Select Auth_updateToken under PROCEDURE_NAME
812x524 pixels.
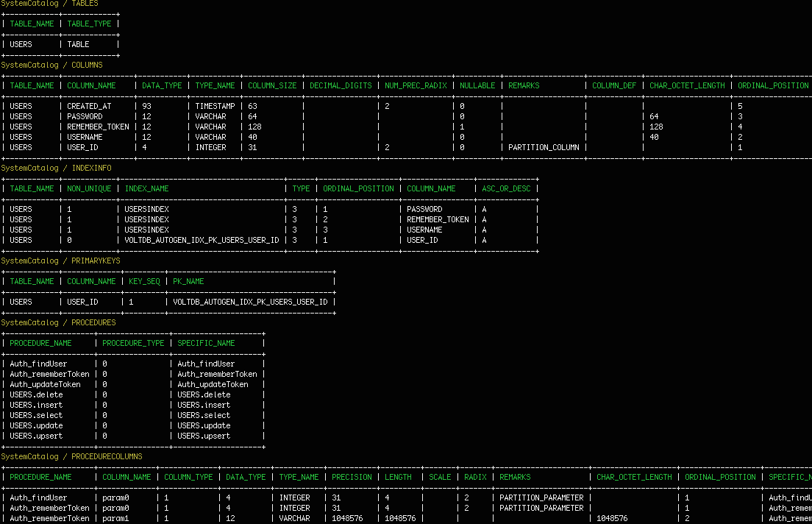(45, 385)
